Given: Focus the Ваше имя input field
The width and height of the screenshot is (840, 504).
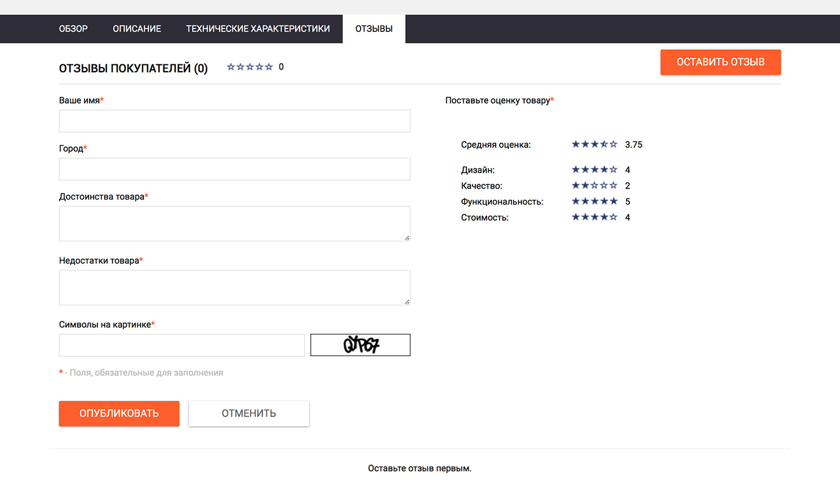Looking at the screenshot, I should pyautogui.click(x=234, y=121).
